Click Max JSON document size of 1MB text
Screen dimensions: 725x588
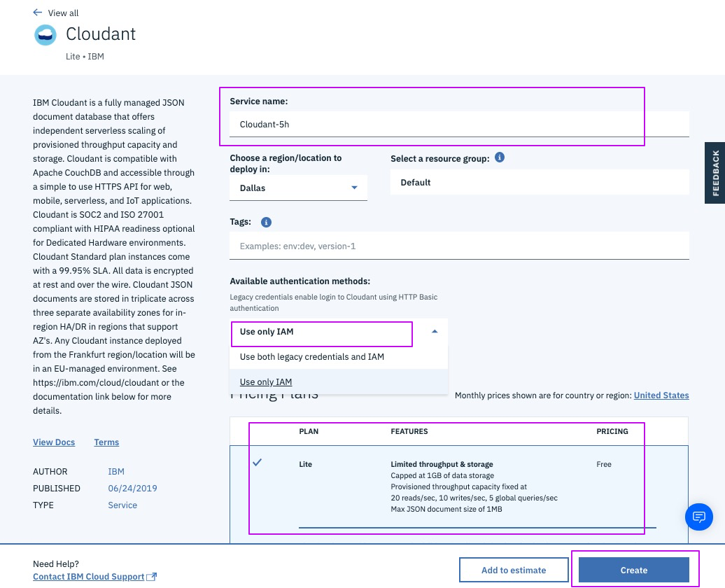click(x=446, y=509)
